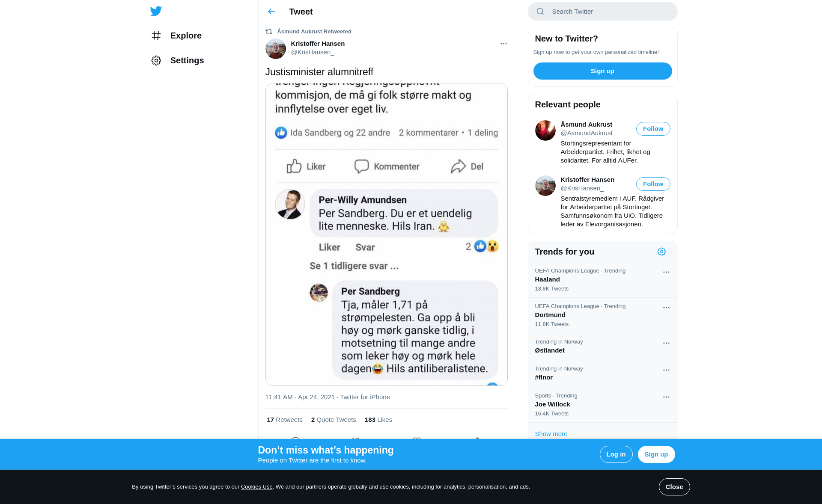The image size is (822, 504).
Task: Expand options for the Joe Willock trend
Action: coord(666,397)
